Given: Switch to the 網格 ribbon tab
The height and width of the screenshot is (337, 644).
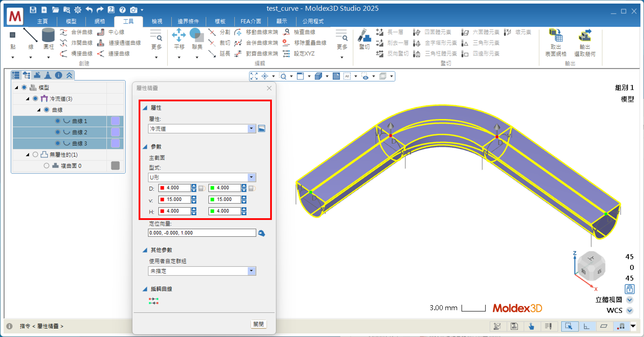Looking at the screenshot, I should [x=100, y=21].
